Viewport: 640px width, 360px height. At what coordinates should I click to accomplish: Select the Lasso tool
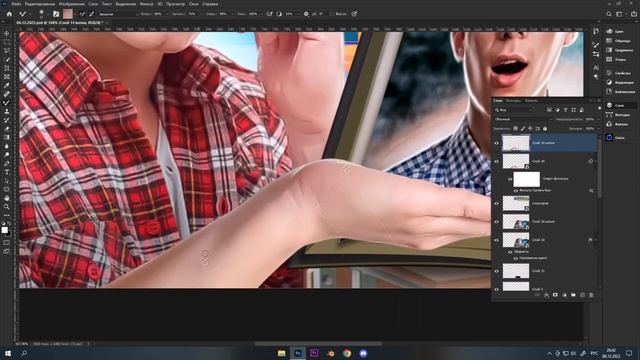tap(7, 50)
